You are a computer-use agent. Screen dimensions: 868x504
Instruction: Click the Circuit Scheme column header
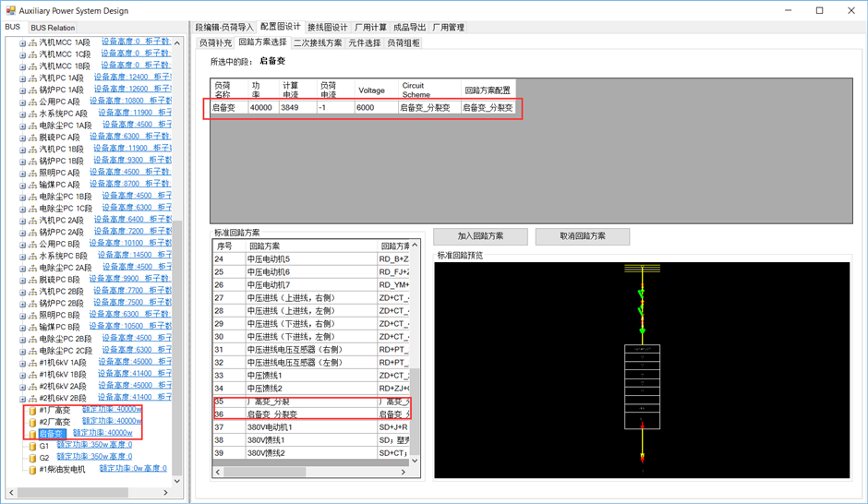(x=429, y=90)
